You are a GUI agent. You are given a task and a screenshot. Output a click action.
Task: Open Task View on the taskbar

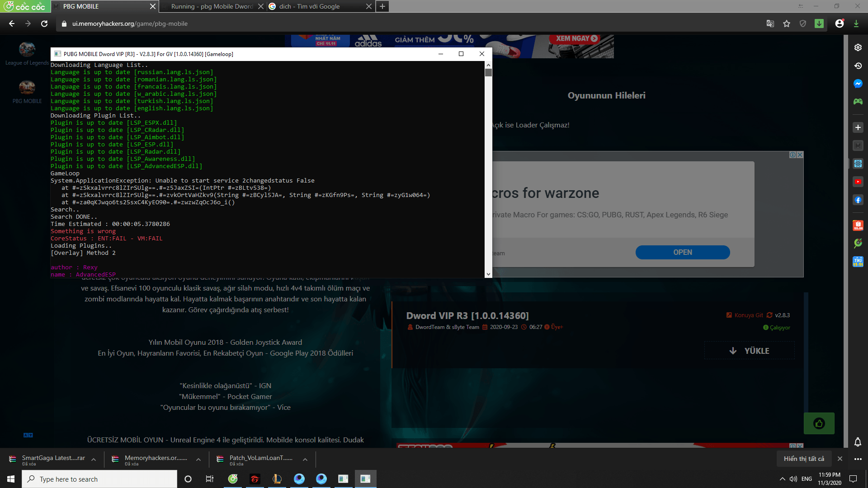(210, 479)
